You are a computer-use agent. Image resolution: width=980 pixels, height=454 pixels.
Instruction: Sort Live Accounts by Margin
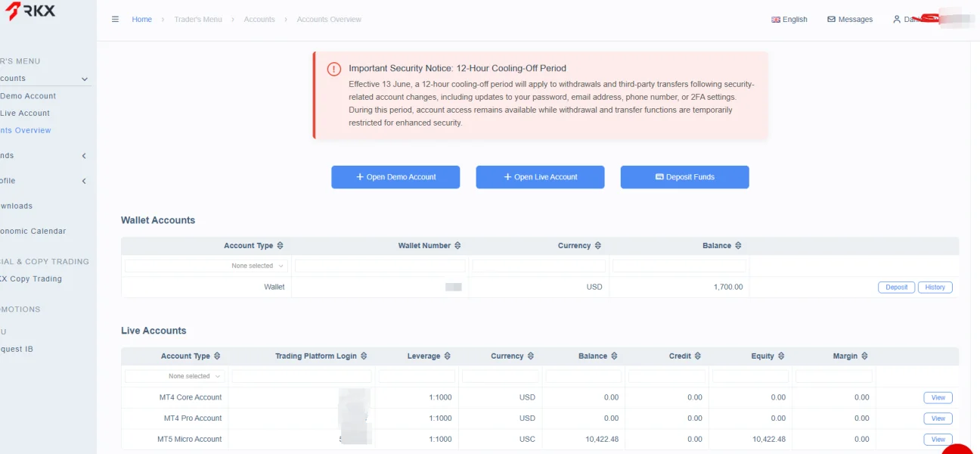click(864, 356)
